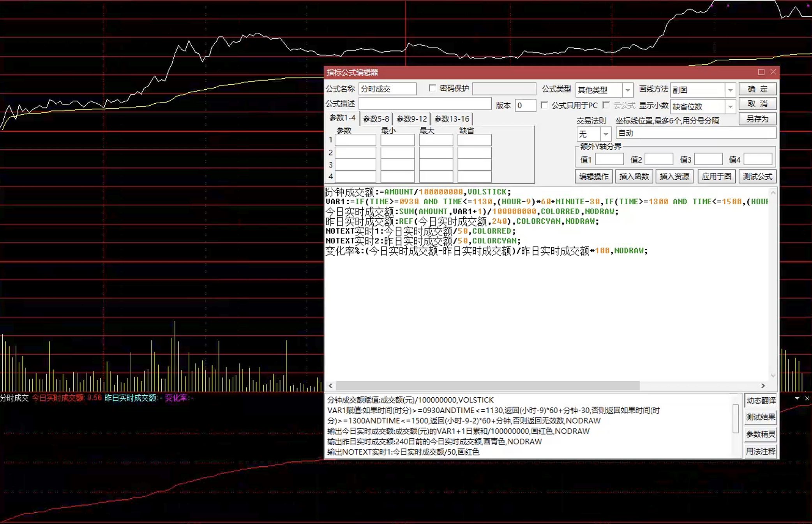Click the 变化率% formula line
Screen dimensions: 812x524
tap(486, 251)
